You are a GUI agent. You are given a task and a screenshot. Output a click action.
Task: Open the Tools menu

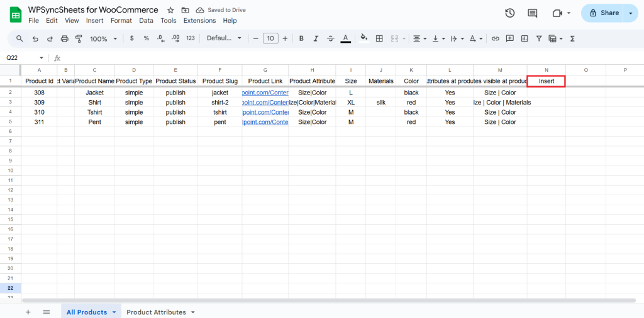(x=169, y=21)
